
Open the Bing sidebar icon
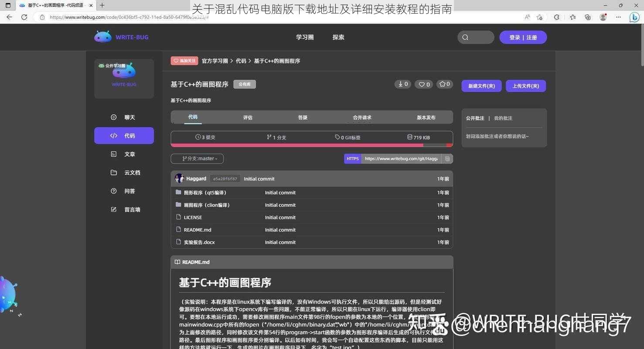[x=634, y=17]
